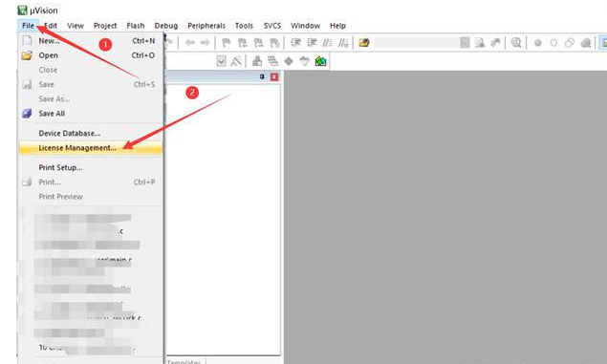Select License Management... menu entry
607x364 pixels.
click(91, 148)
